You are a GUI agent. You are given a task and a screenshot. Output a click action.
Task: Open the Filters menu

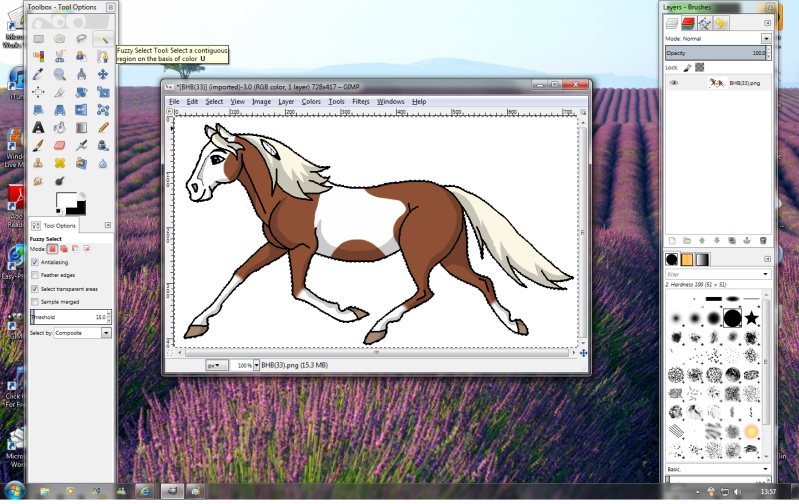click(x=361, y=101)
